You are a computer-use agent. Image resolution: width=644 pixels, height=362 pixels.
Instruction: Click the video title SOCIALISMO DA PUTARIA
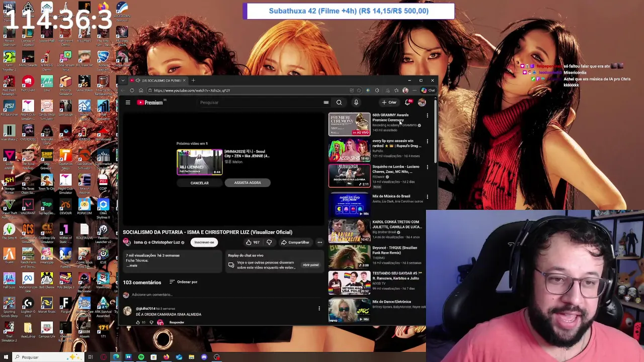[x=207, y=232]
